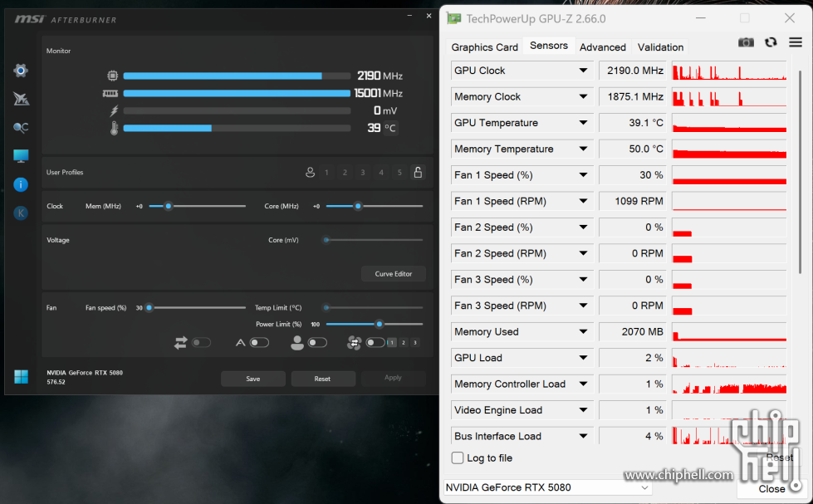Click the Fan speed (%) slider handle
Viewport: 813px width, 504px height.
(149, 307)
